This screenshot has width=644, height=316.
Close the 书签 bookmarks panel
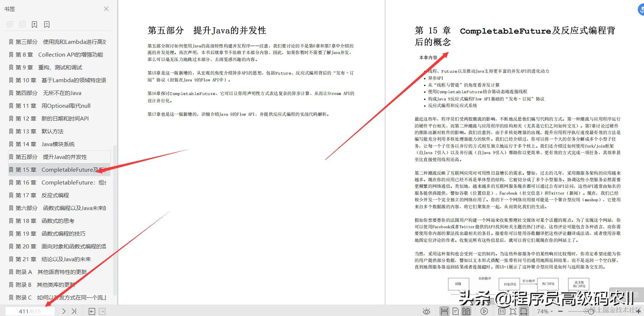106,9
